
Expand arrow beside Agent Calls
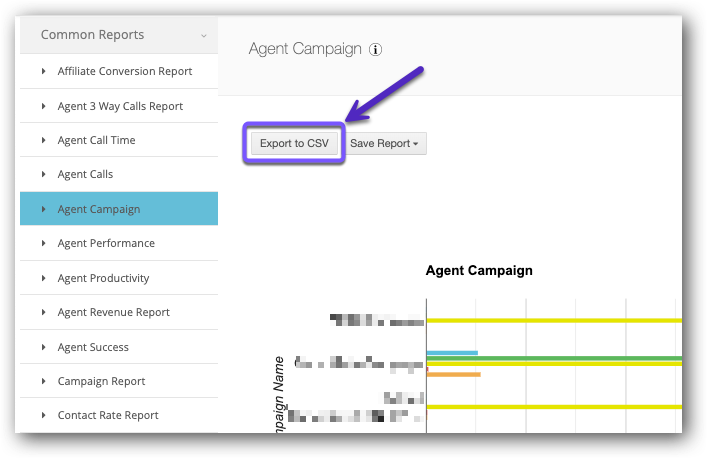43,174
